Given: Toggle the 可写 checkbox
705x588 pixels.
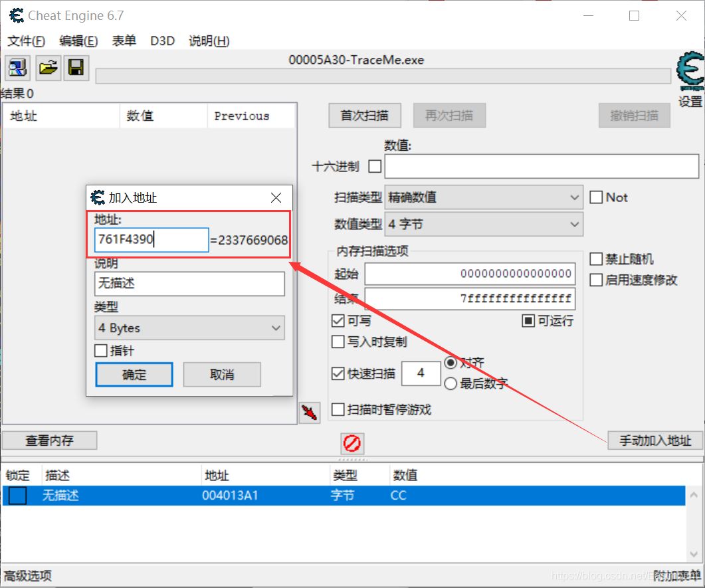Looking at the screenshot, I should [x=338, y=321].
